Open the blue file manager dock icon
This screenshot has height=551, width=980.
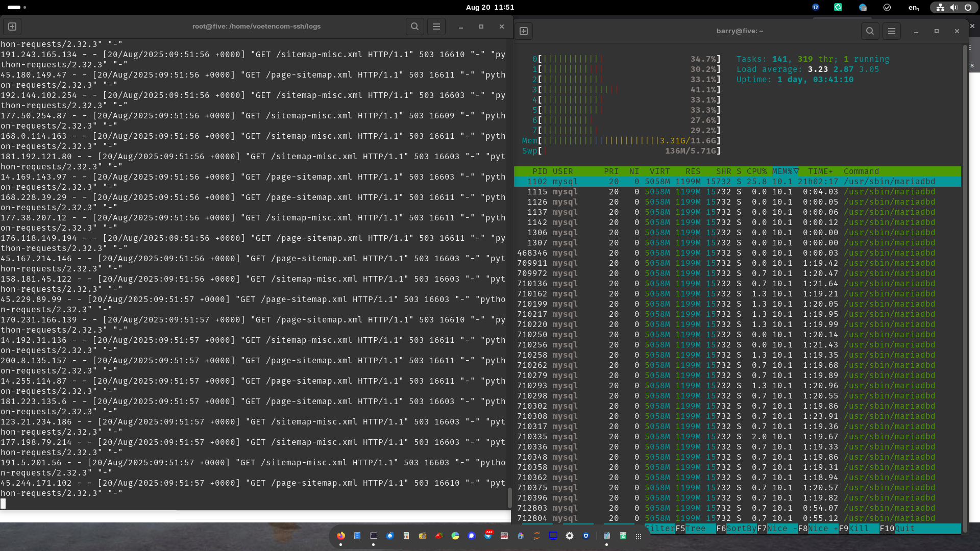357,536
